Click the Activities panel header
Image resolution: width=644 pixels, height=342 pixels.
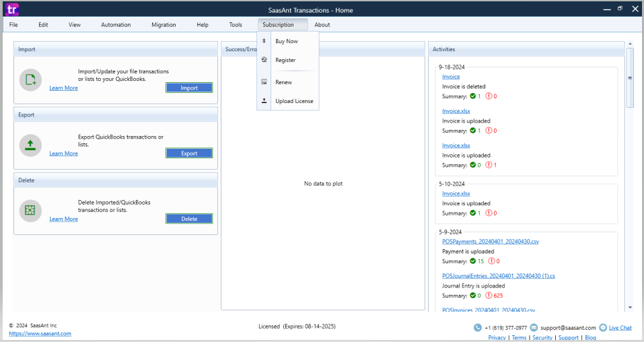[526, 49]
